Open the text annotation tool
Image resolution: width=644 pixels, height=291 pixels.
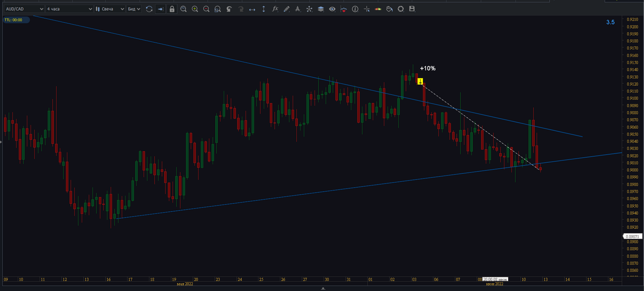point(298,9)
